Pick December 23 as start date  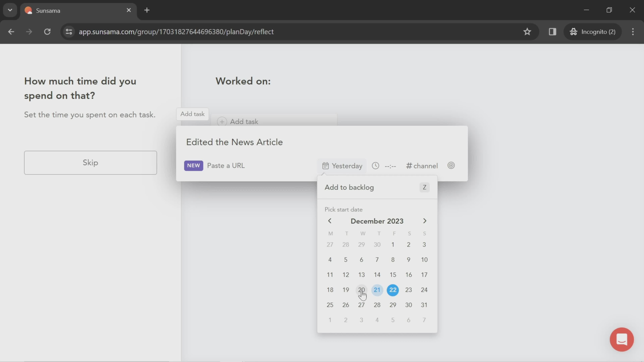point(409,290)
